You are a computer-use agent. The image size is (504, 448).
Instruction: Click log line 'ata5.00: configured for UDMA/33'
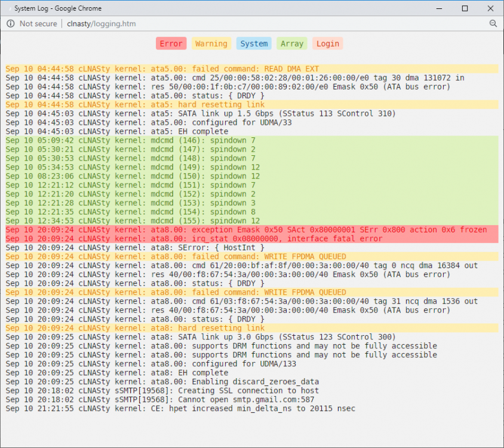tap(149, 122)
